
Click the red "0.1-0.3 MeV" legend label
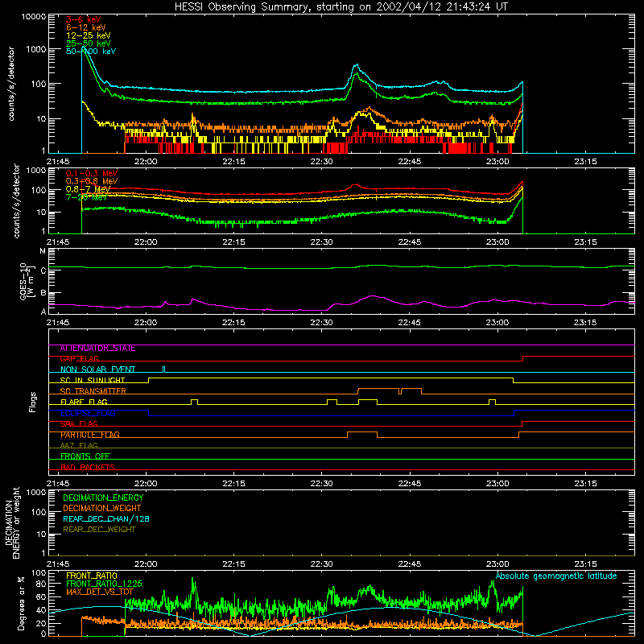click(92, 173)
